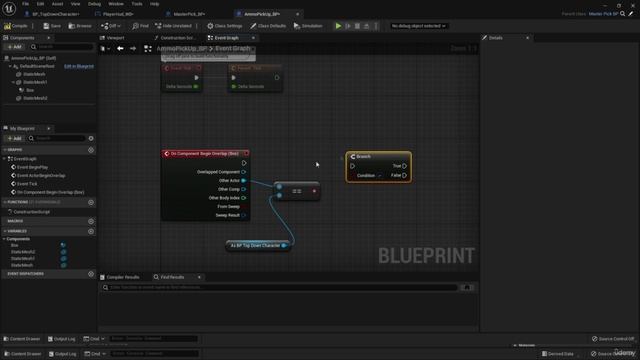Click the graph overview icon beside breadcrumb
Screen dimensions: 640x360
pyautogui.click(x=148, y=49)
